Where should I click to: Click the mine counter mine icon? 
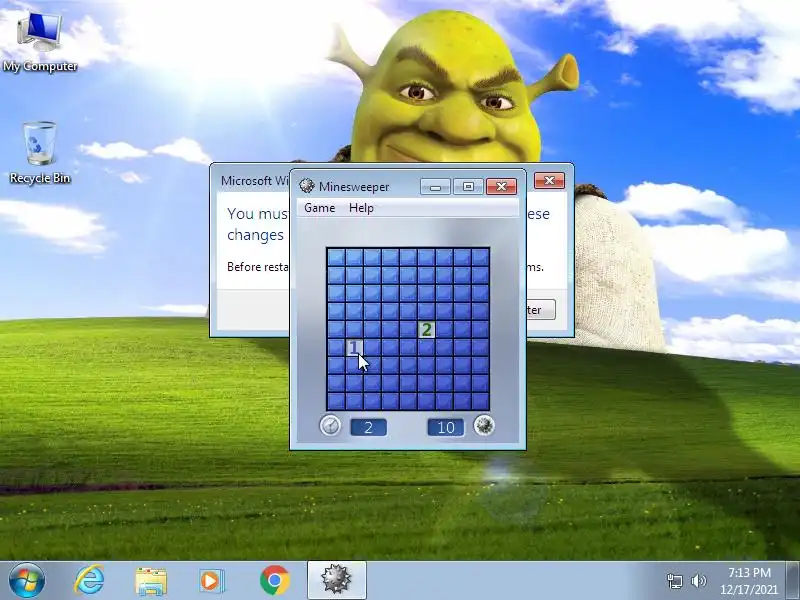(484, 426)
